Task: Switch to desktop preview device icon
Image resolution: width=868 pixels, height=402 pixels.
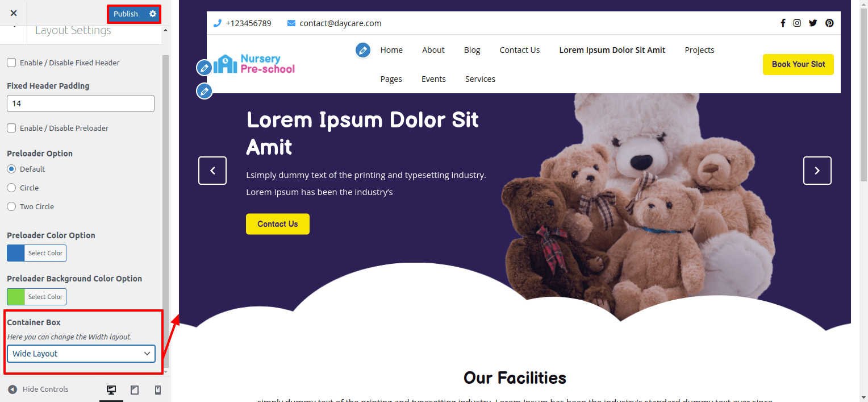Action: pos(111,389)
